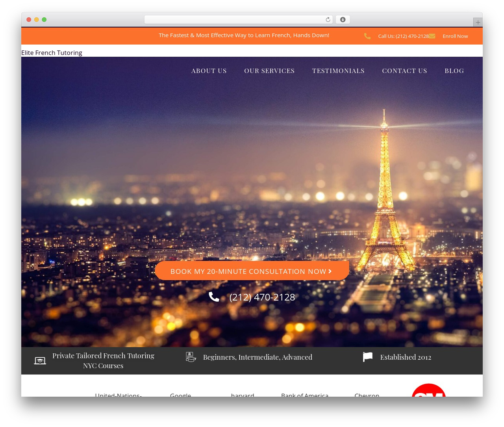
Task: Click the browser address bar
Action: pyautogui.click(x=239, y=20)
